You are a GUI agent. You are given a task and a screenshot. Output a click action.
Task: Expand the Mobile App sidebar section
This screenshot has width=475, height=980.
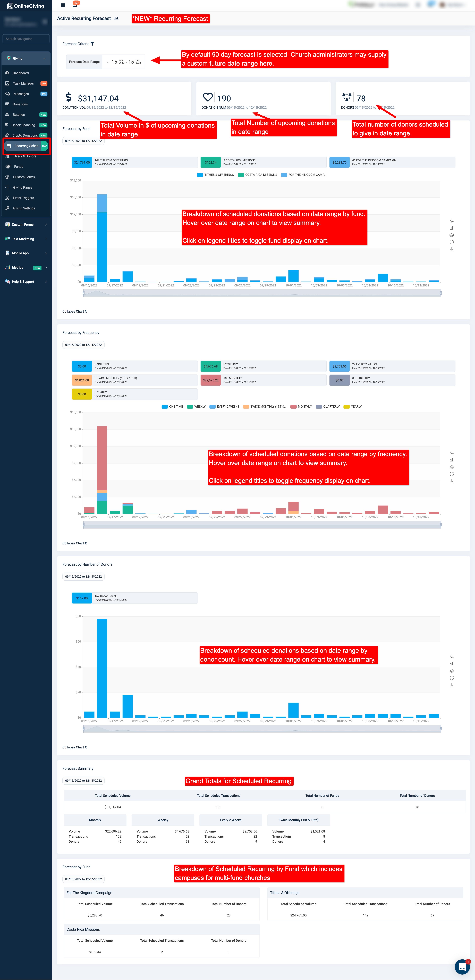point(26,253)
